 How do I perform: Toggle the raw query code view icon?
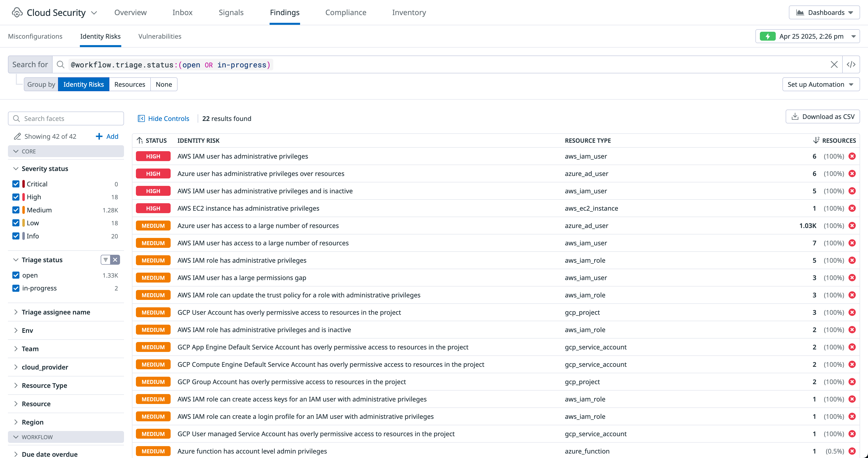tap(851, 64)
